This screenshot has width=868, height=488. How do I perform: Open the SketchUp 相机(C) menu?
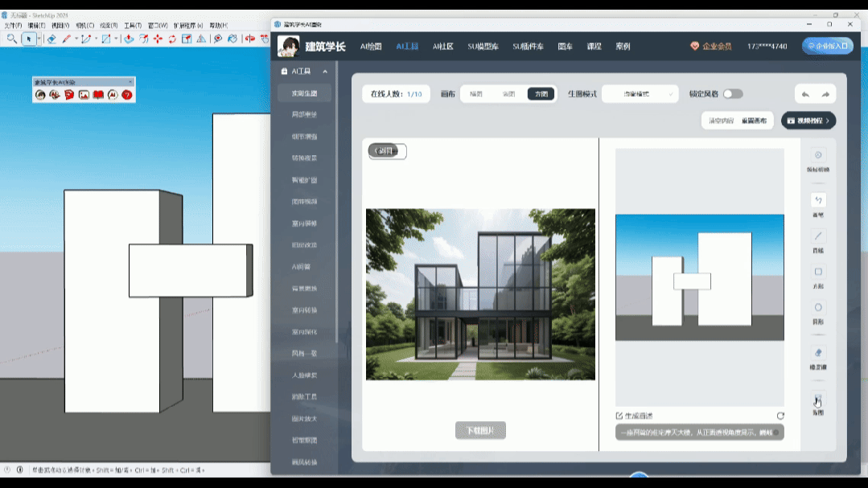84,26
